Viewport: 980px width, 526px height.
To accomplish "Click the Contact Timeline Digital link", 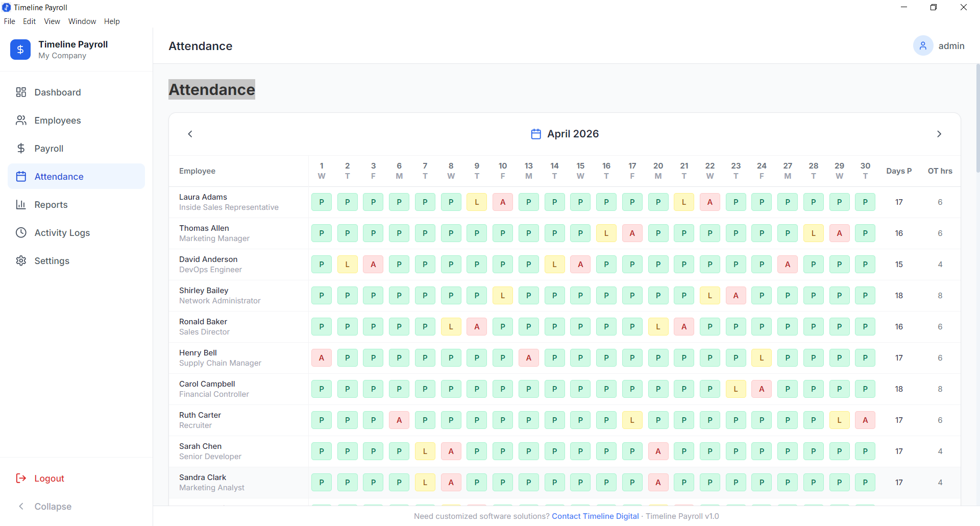I will pos(595,516).
